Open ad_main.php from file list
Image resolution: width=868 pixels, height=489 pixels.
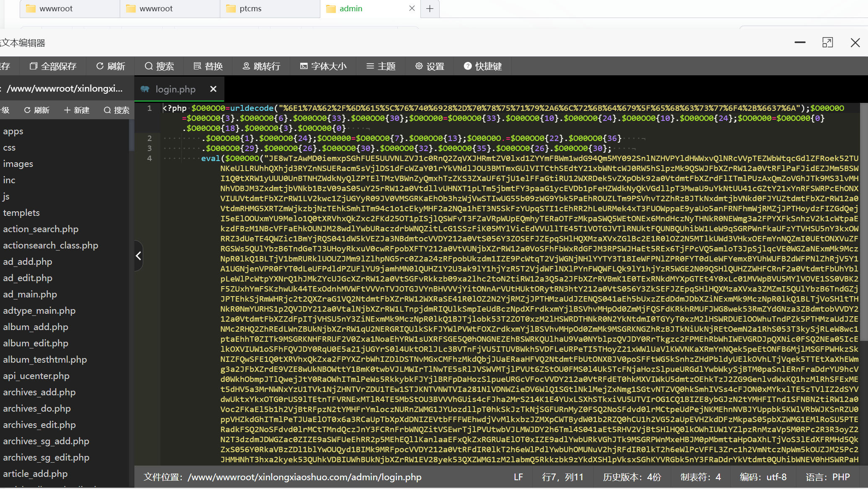click(x=30, y=294)
